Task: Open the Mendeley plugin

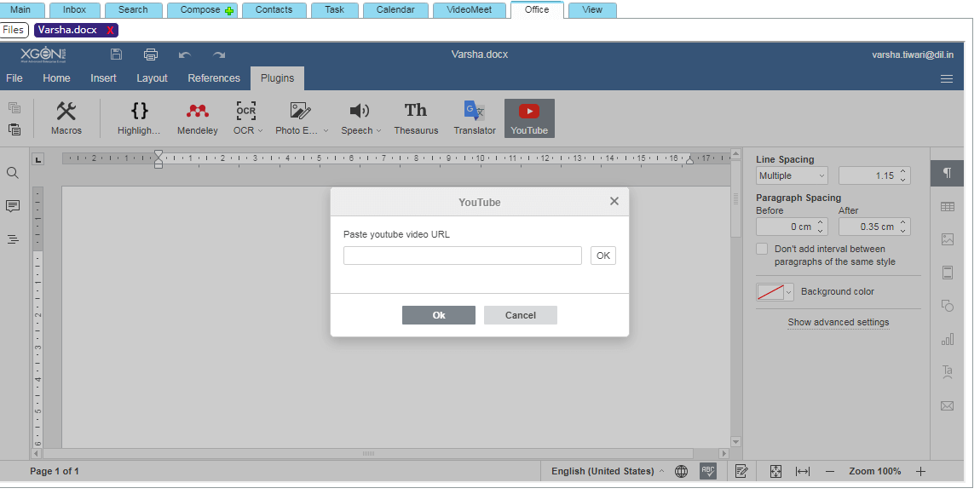Action: (198, 118)
